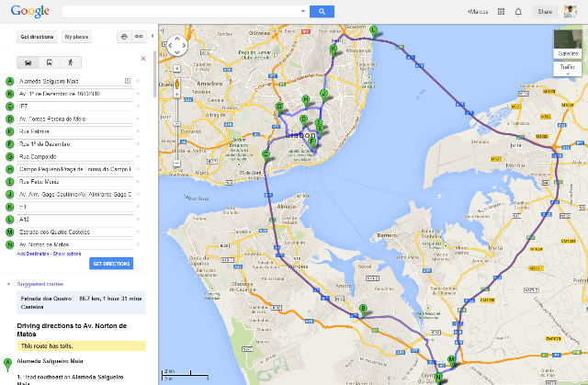Image resolution: width=588 pixels, height=385 pixels.
Task: Edit the Rua Campolide destination field
Action: pyautogui.click(x=75, y=157)
